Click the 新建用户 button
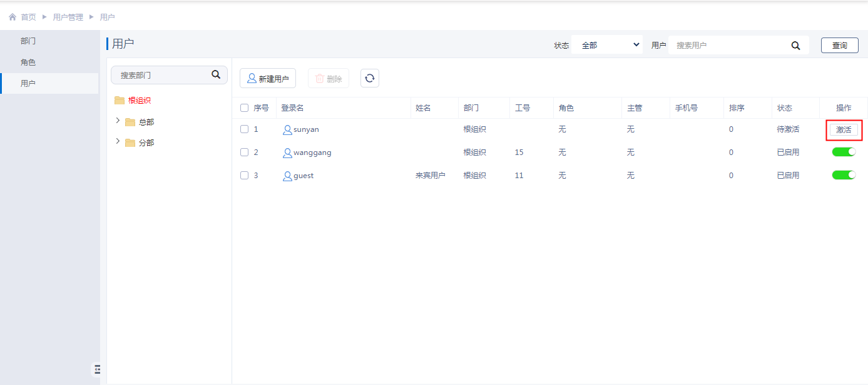This screenshot has height=385, width=868. pos(268,78)
